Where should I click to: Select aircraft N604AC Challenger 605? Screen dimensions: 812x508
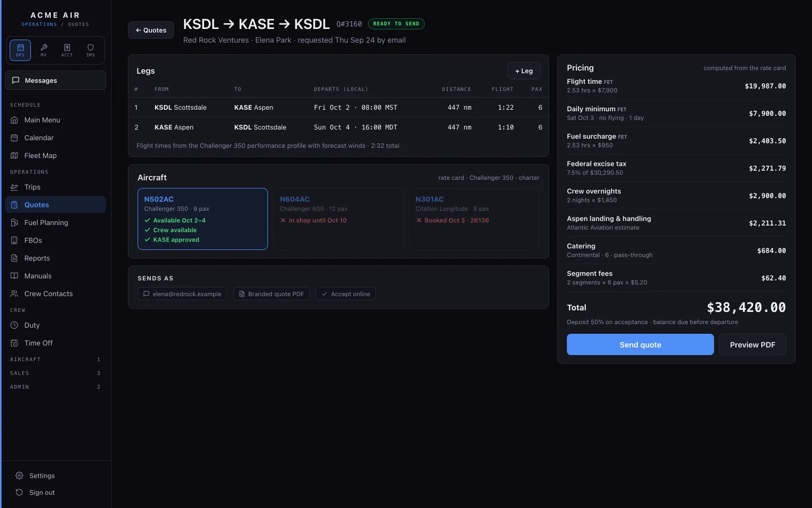point(339,219)
